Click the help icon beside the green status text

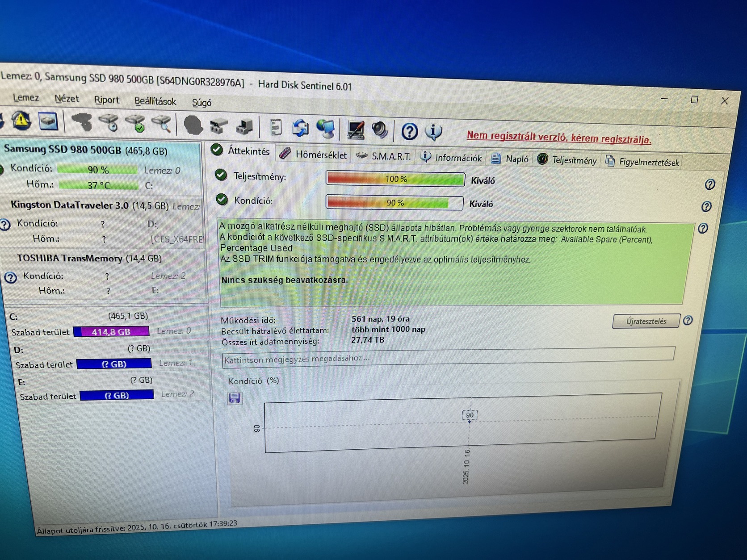(x=703, y=229)
